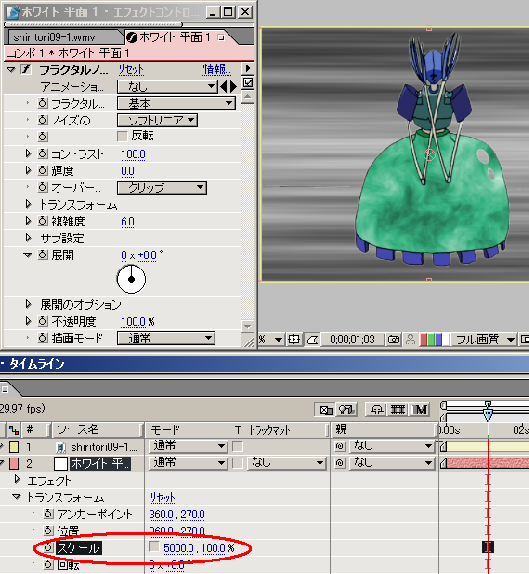Screen dimensions: 529x574
Task: Click region of interest icon in viewer
Action: coord(294,339)
